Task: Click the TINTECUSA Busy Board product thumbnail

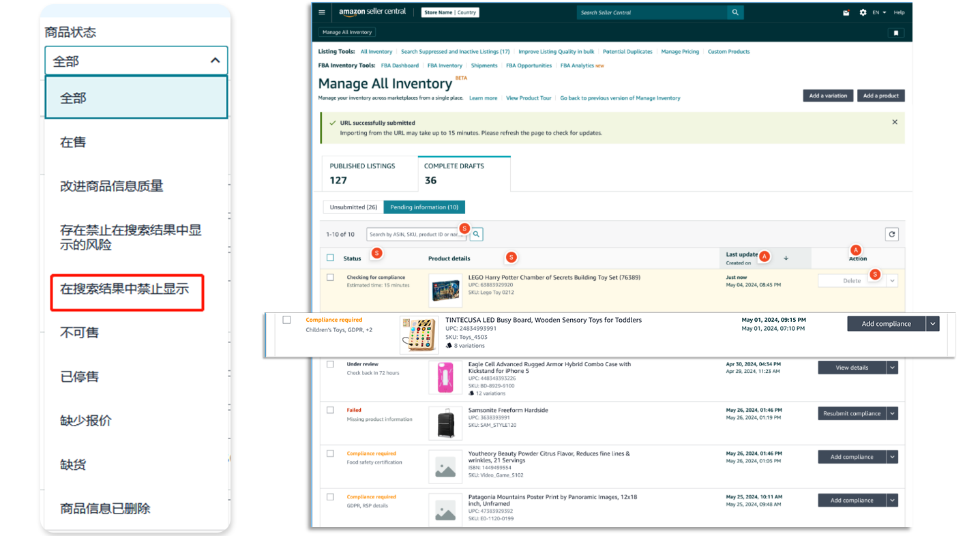Action: point(418,335)
